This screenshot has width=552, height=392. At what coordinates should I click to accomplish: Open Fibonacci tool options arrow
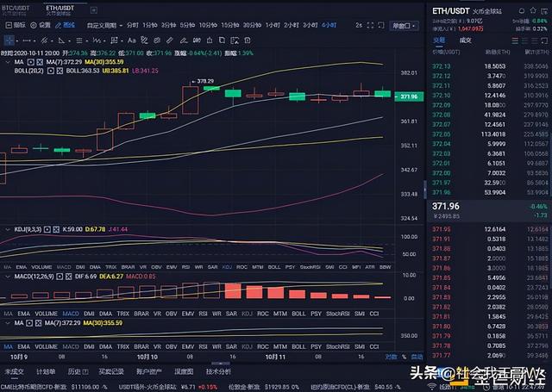86,41
